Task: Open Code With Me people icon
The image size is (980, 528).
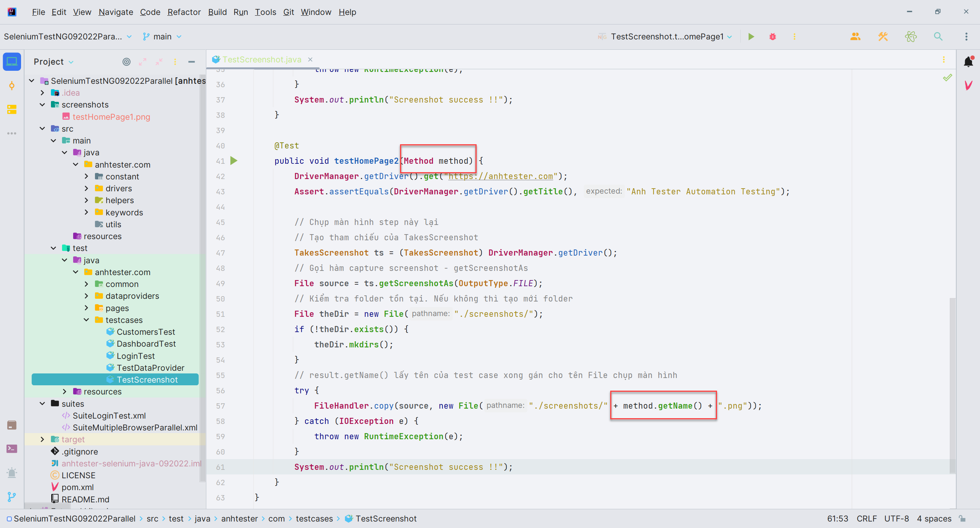Action: coord(855,37)
